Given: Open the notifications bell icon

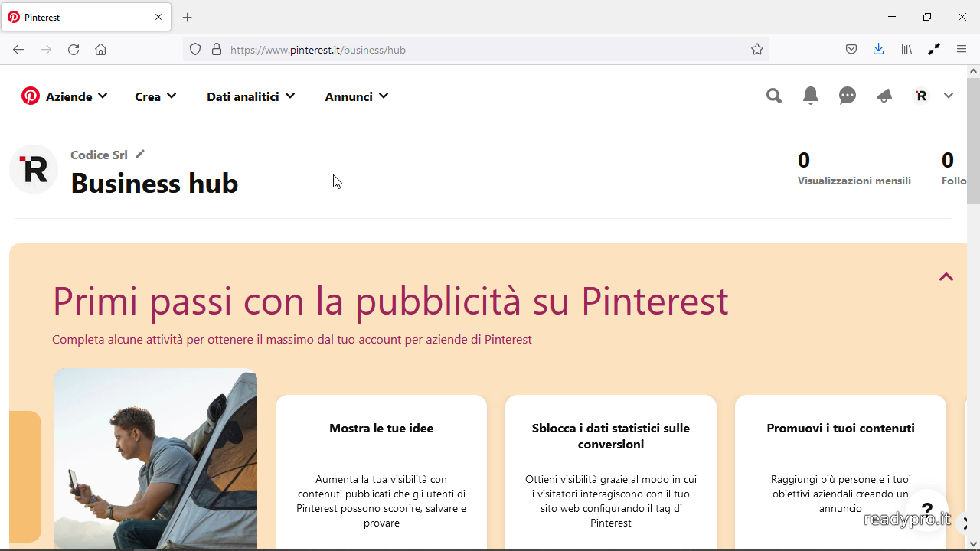Looking at the screenshot, I should 810,96.
